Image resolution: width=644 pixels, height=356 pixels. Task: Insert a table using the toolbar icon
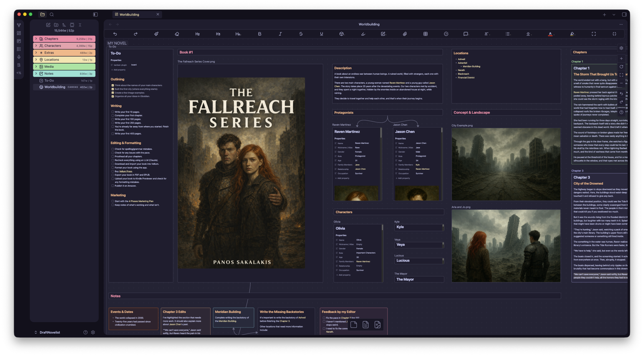coord(425,34)
